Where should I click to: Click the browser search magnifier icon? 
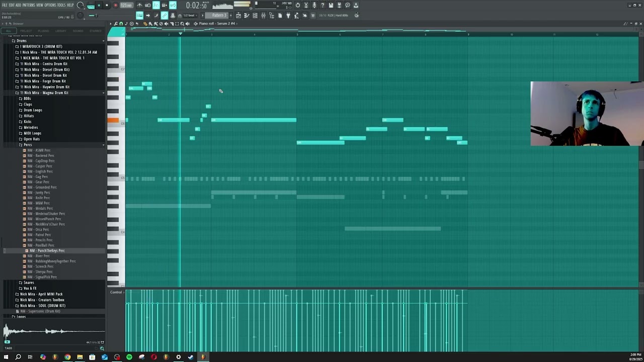pyautogui.click(x=102, y=348)
